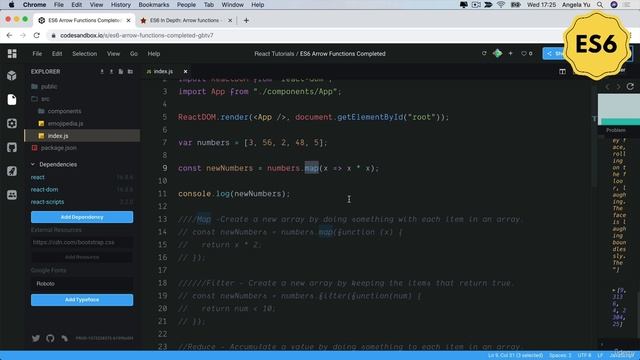Click the upload files icon in Explorer header

click(x=111, y=71)
